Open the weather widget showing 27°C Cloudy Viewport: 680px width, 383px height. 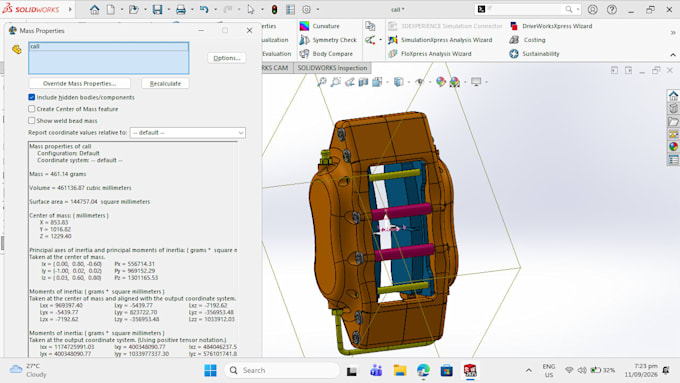click(x=29, y=370)
